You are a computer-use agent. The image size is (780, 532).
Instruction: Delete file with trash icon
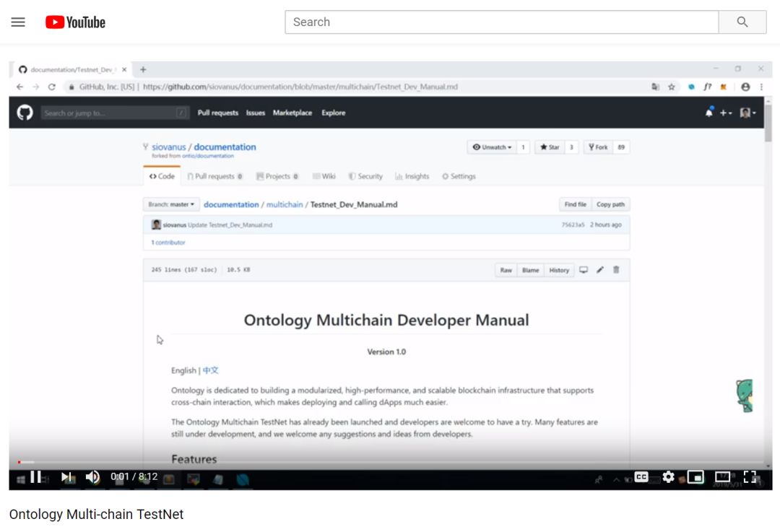coord(616,269)
